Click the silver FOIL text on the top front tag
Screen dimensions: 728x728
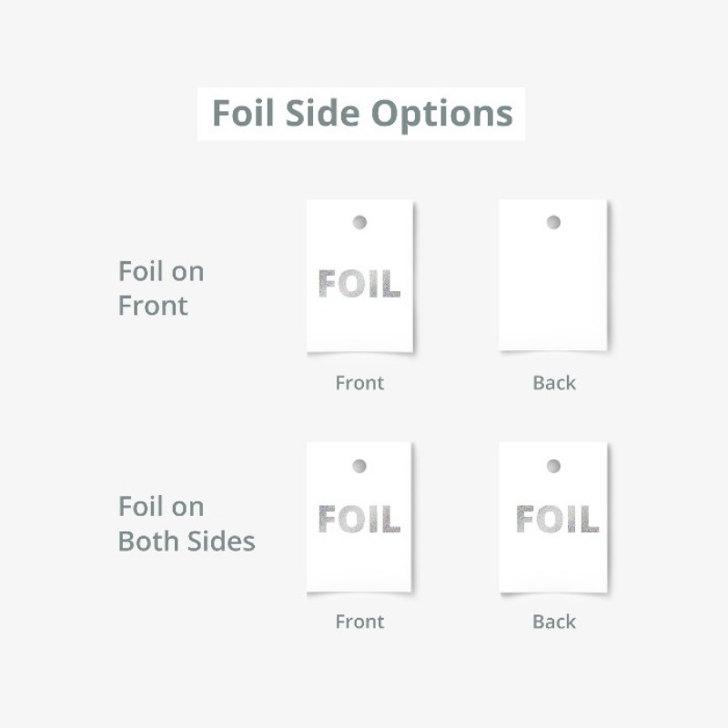359,284
